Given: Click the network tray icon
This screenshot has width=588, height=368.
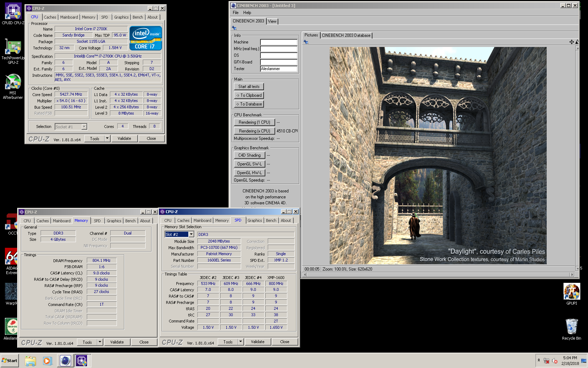Looking at the screenshot, I should coord(546,361).
